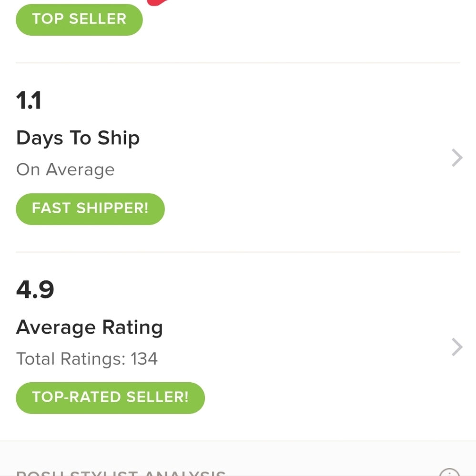Image resolution: width=476 pixels, height=476 pixels.
Task: Click blank space right of FAST SHIPPER! badge
Action: (x=310, y=209)
